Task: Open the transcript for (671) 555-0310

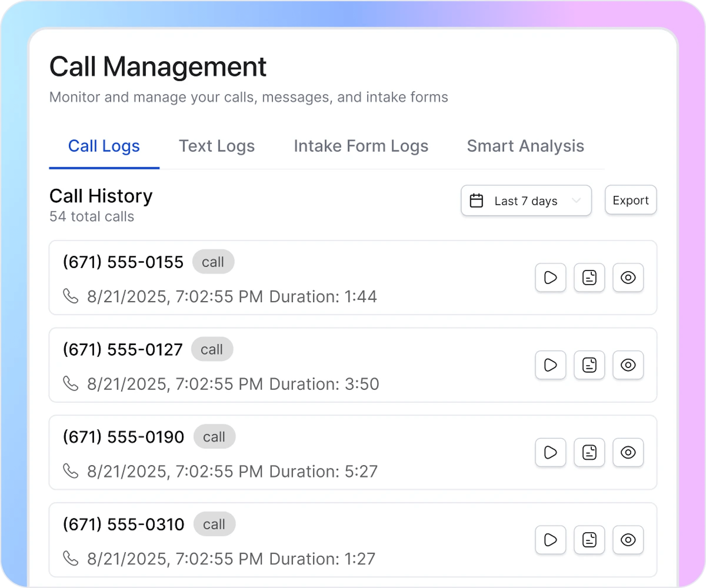Action: pyautogui.click(x=589, y=540)
